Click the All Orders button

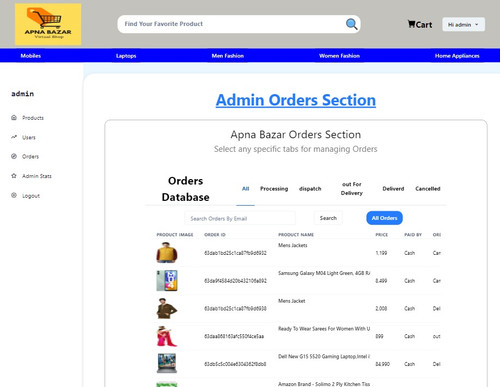point(384,218)
